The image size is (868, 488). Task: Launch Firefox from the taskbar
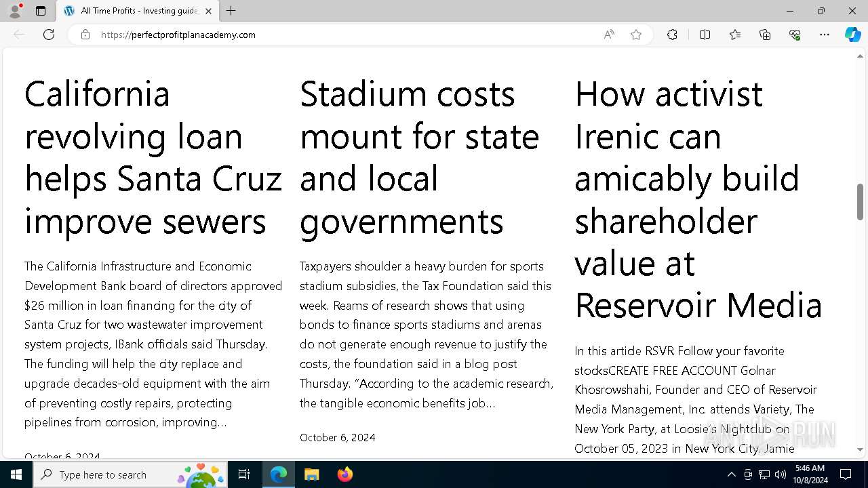344,474
